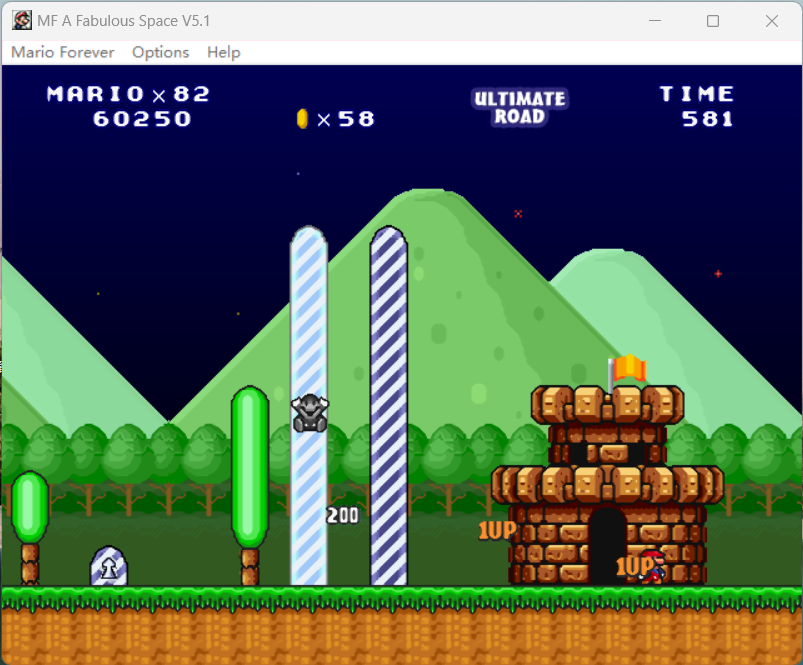Image resolution: width=803 pixels, height=665 pixels.
Task: Click the 1UP text beside Mario
Action: click(635, 567)
